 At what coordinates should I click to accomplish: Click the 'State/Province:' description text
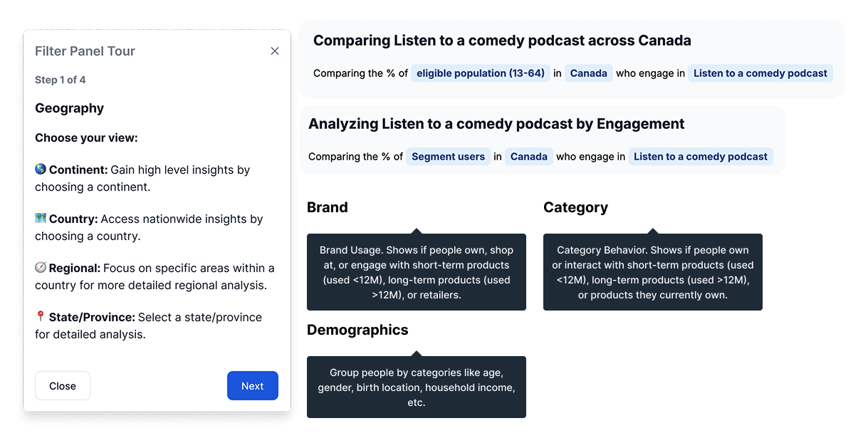150,325
